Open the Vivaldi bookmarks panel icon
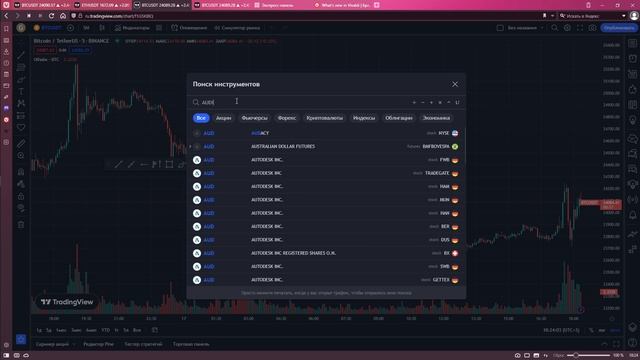This screenshot has height=360, width=640. tap(6, 29)
